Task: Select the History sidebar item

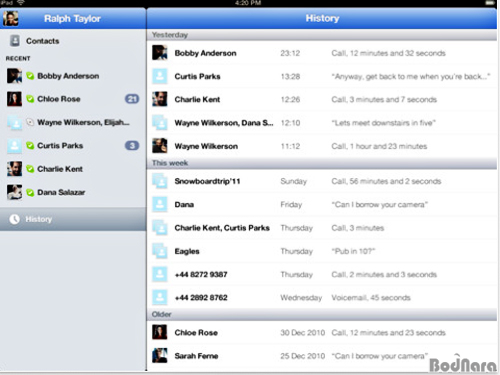Action: (73, 219)
